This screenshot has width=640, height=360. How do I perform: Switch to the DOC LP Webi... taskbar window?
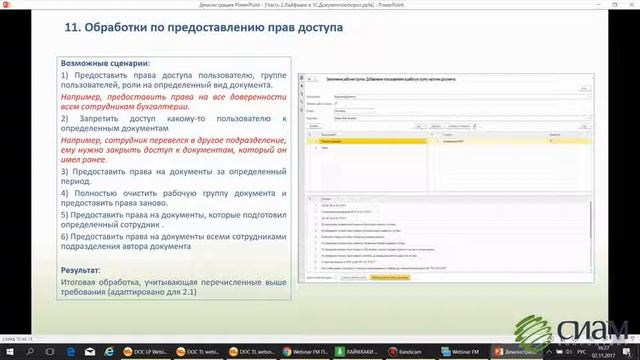coord(146,351)
